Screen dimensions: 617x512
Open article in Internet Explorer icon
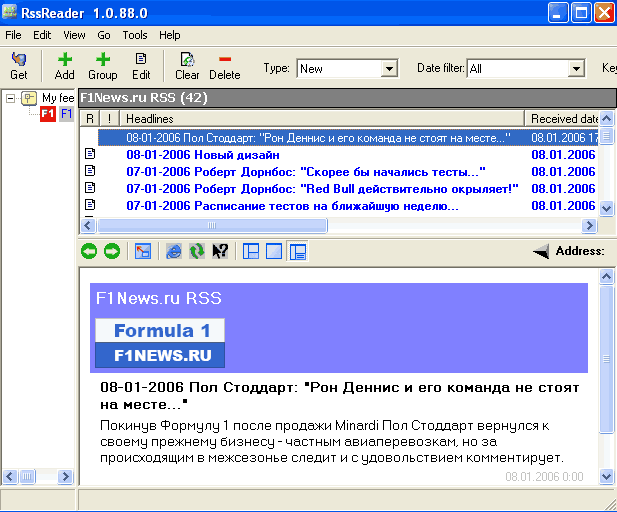174,251
